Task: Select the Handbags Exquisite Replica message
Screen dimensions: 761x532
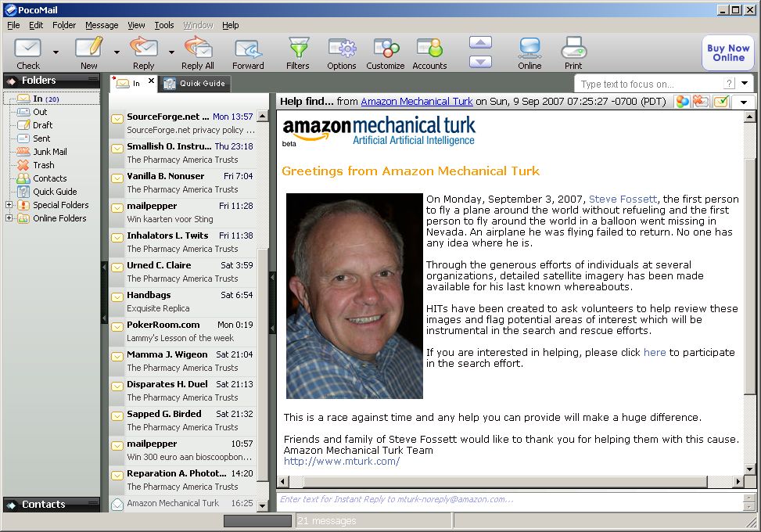Action: tap(184, 301)
